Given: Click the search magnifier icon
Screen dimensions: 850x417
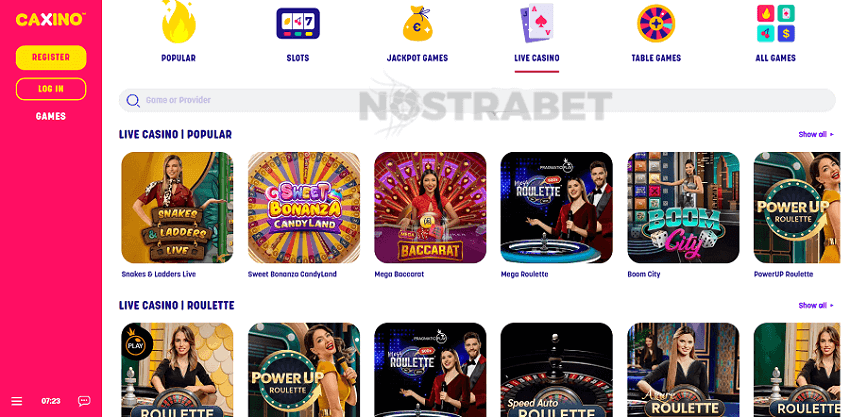Looking at the screenshot, I should pyautogui.click(x=133, y=100).
